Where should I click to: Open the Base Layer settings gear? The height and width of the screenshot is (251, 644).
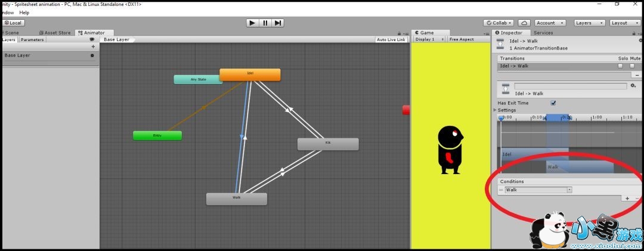pos(92,55)
